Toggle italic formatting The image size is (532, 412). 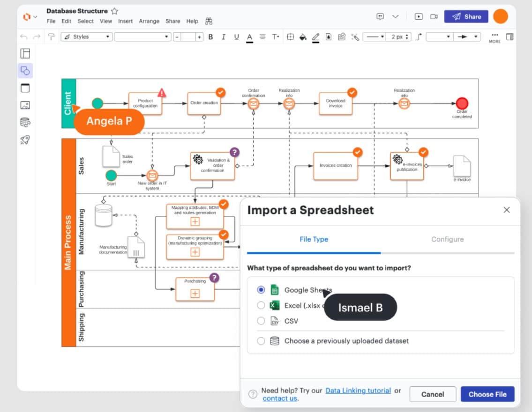coord(223,37)
